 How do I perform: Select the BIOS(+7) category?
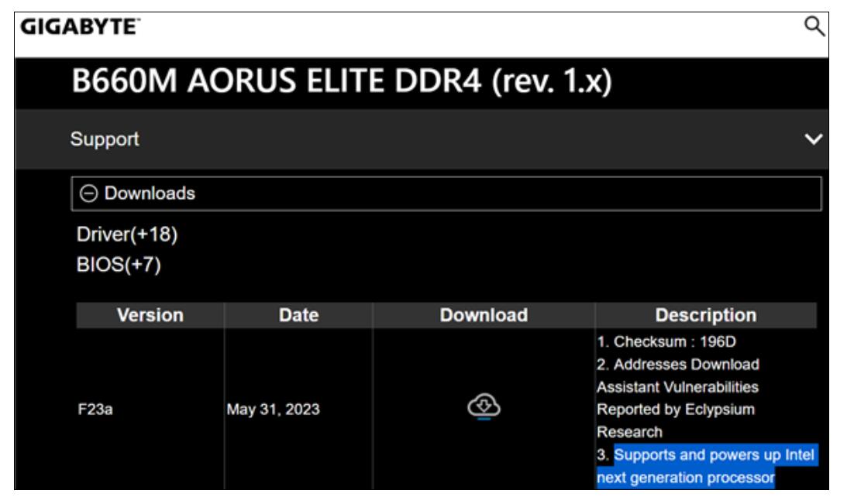point(119,265)
